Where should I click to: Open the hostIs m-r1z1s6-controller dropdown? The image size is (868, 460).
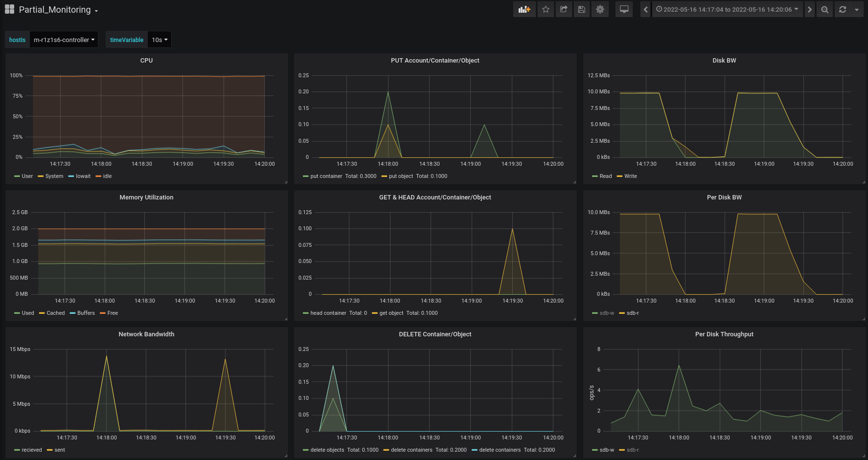(64, 40)
